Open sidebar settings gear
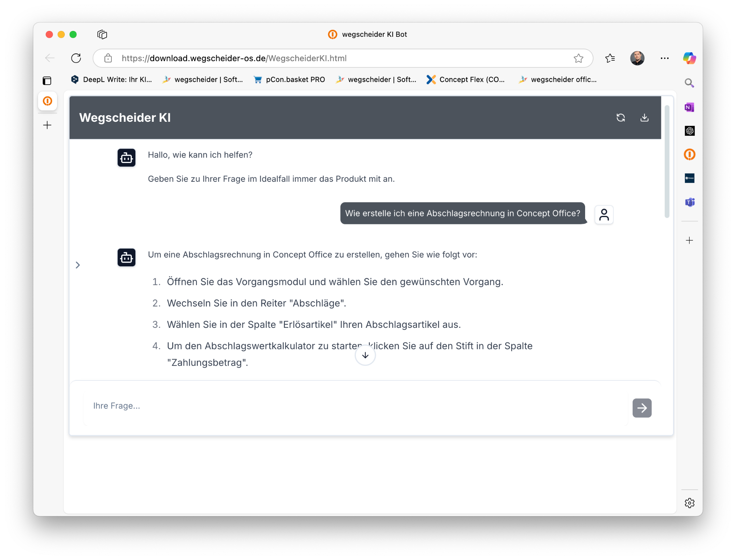This screenshot has height=560, width=736. point(689,503)
